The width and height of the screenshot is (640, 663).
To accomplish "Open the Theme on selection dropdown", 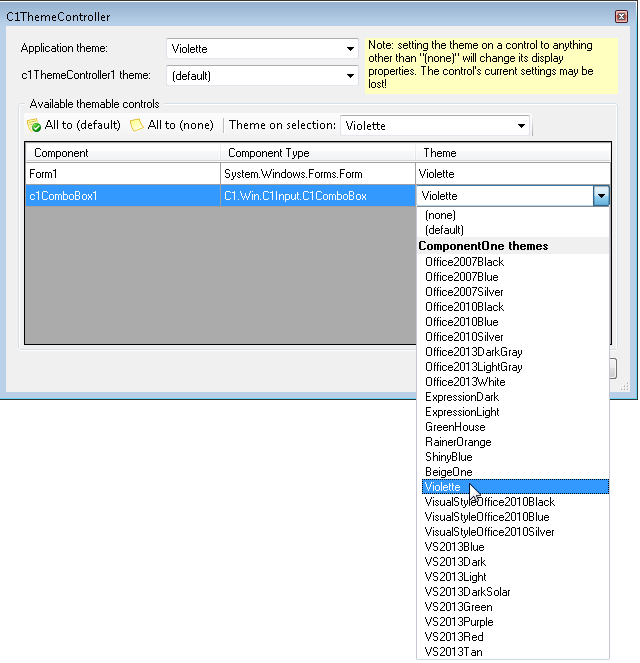I will click(521, 126).
